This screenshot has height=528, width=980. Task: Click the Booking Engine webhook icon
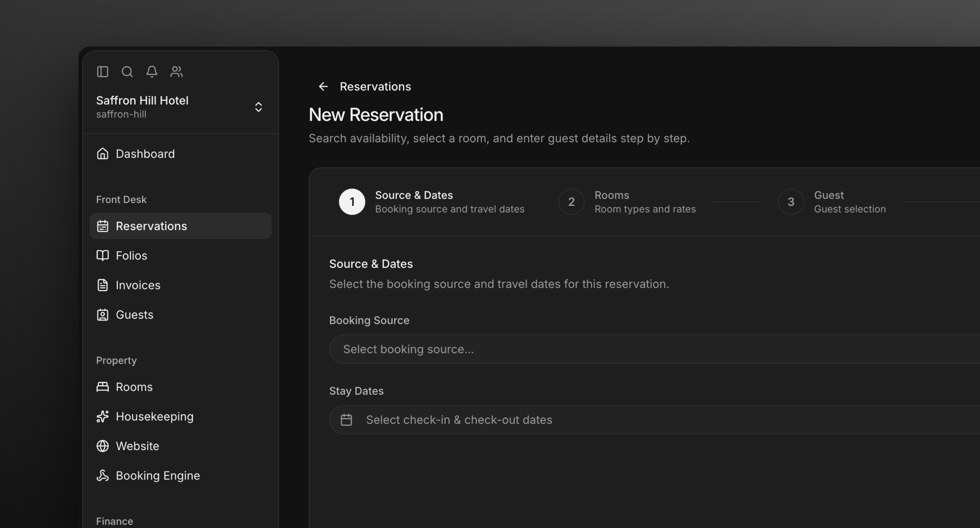(102, 475)
